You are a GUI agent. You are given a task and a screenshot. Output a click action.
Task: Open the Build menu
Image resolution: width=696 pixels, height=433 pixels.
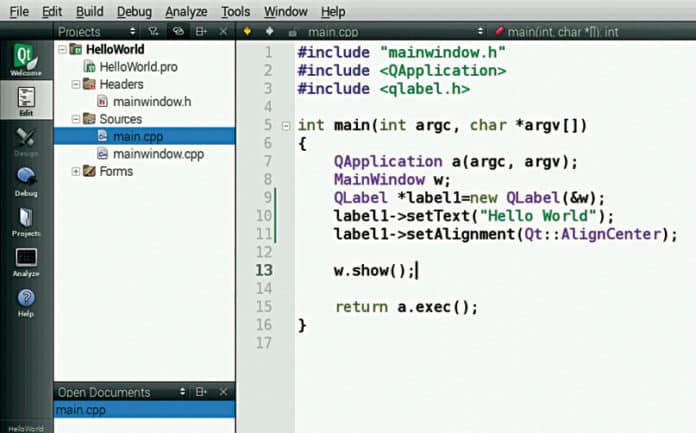point(89,12)
